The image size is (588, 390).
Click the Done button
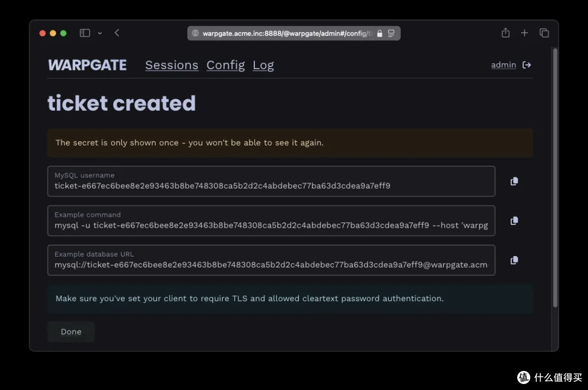[x=71, y=332]
